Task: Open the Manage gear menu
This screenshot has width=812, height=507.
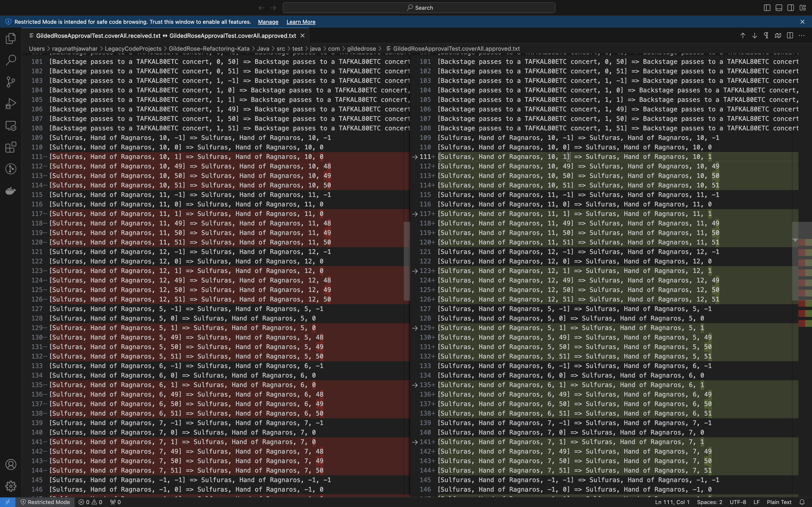Action: point(11,486)
